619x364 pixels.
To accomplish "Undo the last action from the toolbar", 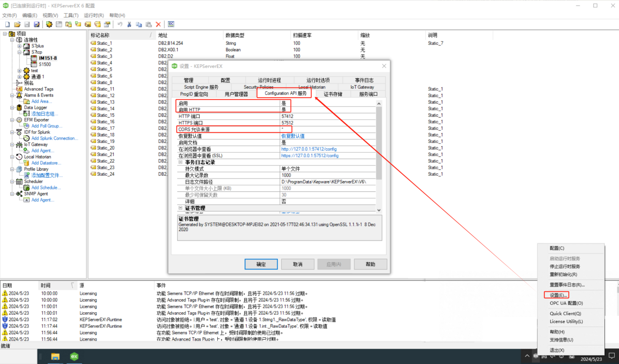I will click(x=120, y=24).
